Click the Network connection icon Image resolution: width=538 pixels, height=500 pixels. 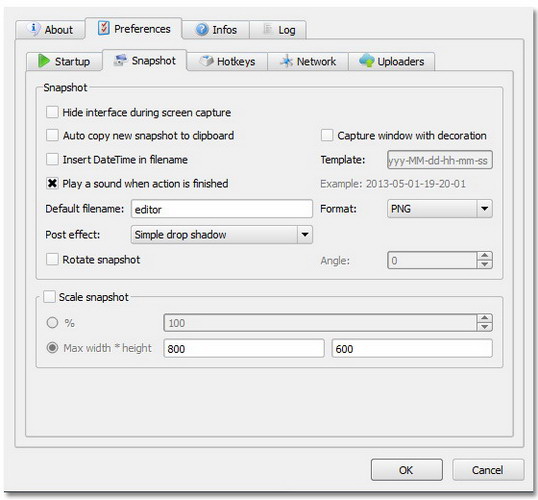click(x=286, y=61)
